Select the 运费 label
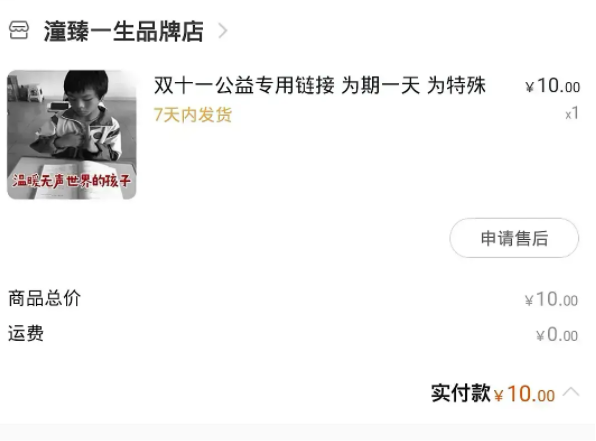The image size is (596, 441). pyautogui.click(x=26, y=333)
